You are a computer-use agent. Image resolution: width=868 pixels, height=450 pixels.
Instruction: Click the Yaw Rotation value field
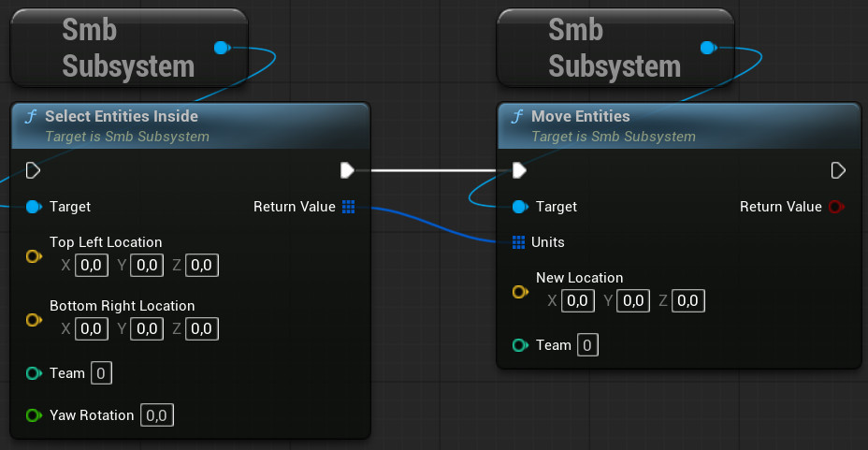point(157,415)
